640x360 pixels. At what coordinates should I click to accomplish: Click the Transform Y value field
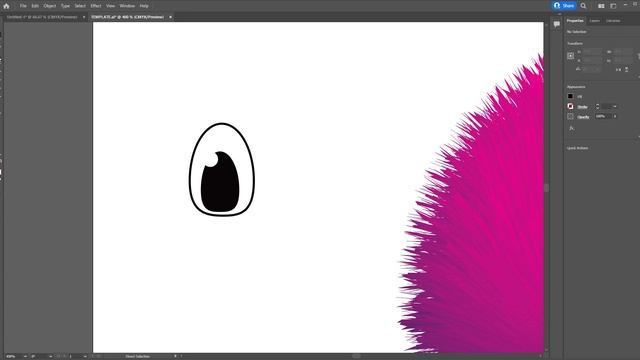point(592,60)
